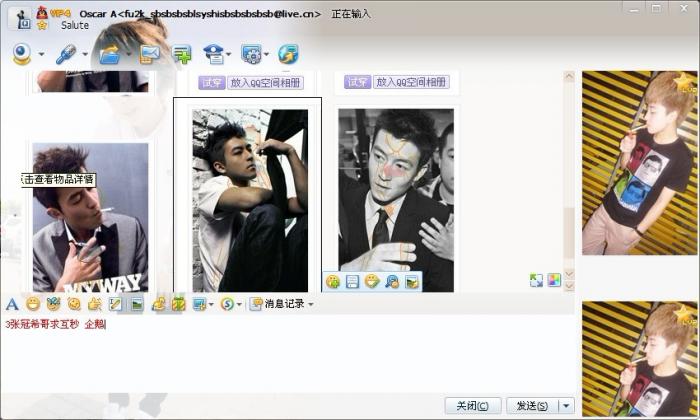Screen dimensions: 700x420
Task: Send a window shake with the shaking-face icon
Action: tap(74, 304)
